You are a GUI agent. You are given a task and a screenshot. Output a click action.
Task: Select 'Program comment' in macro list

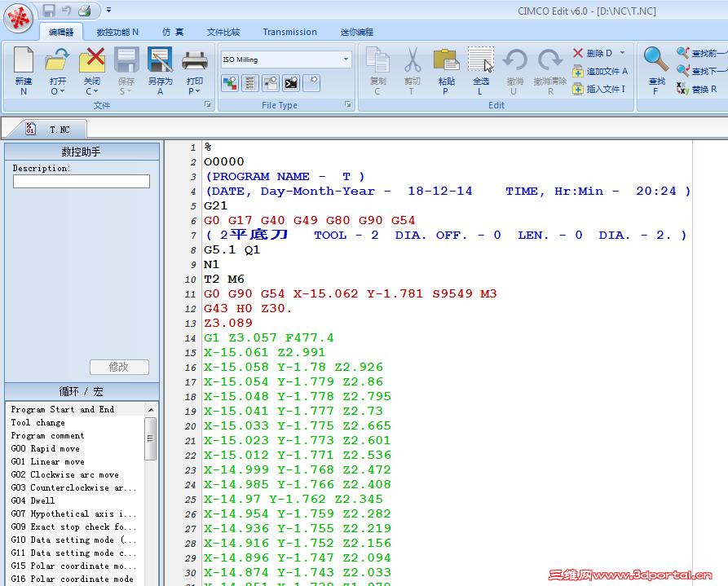tap(48, 435)
